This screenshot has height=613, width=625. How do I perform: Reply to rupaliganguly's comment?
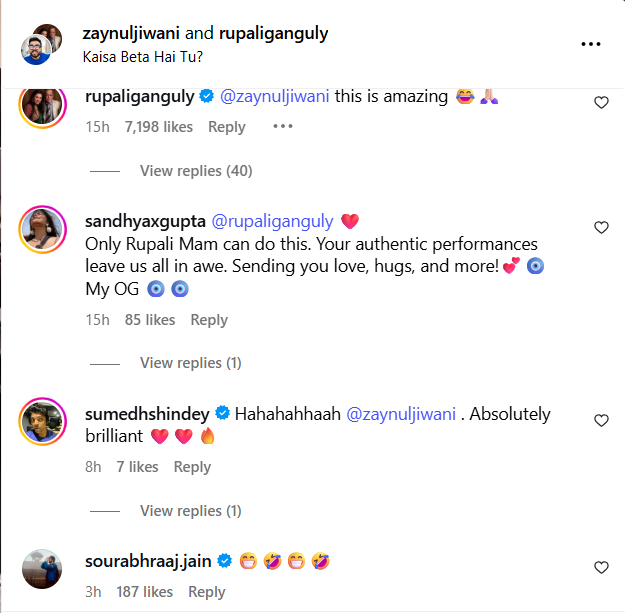pos(227,127)
